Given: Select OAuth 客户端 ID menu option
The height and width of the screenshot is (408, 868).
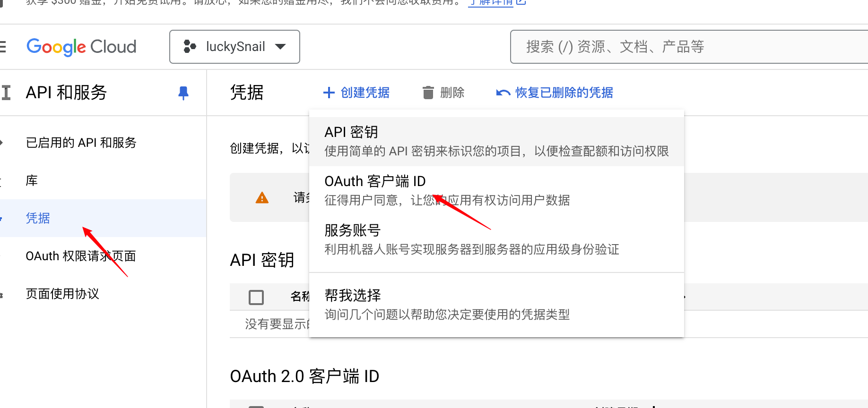Looking at the screenshot, I should click(496, 190).
